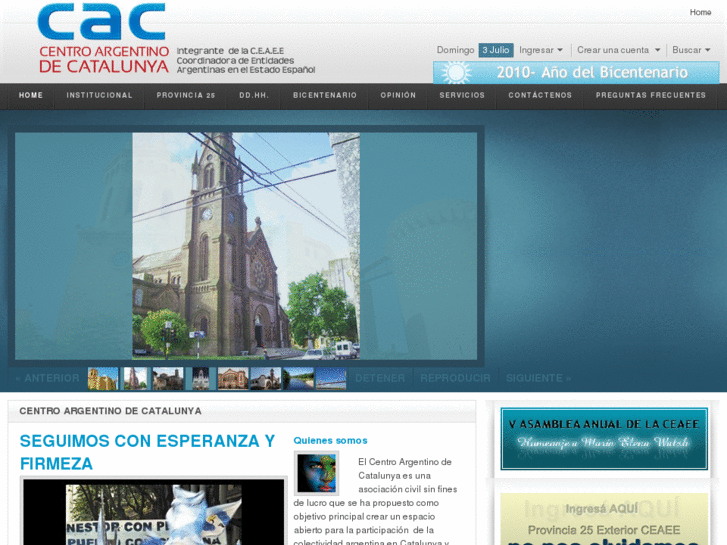Select the sixth domed building thumbnail

[266, 378]
